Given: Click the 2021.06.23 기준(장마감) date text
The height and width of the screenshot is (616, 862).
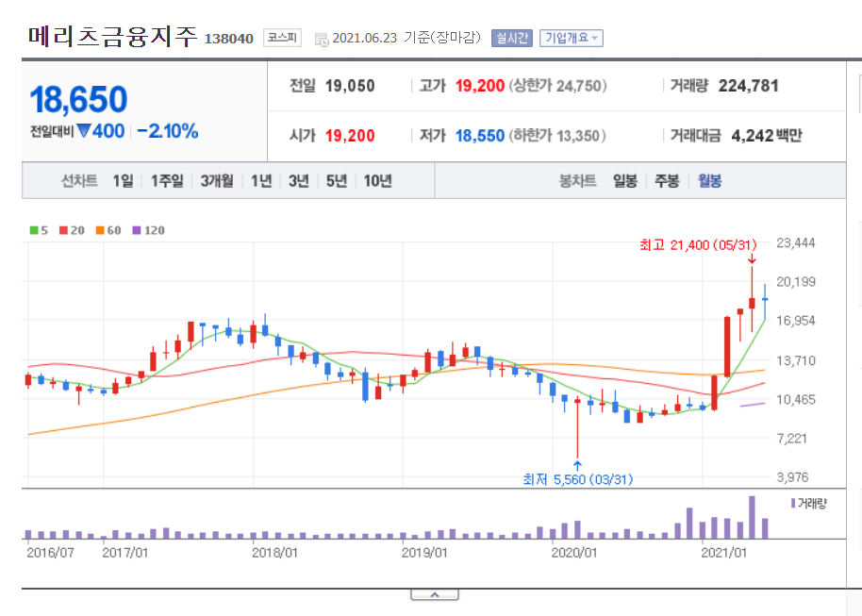Looking at the screenshot, I should click(x=406, y=38).
